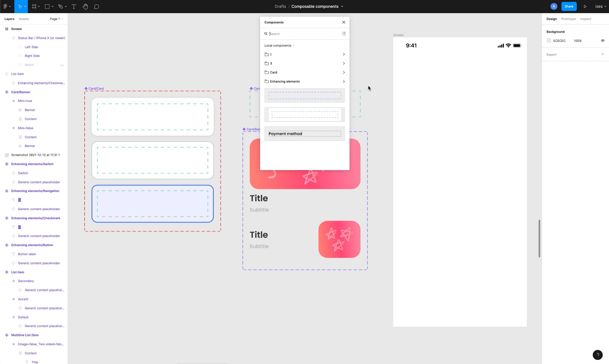Switch to the Assets tab
The image size is (609, 364).
24,19
